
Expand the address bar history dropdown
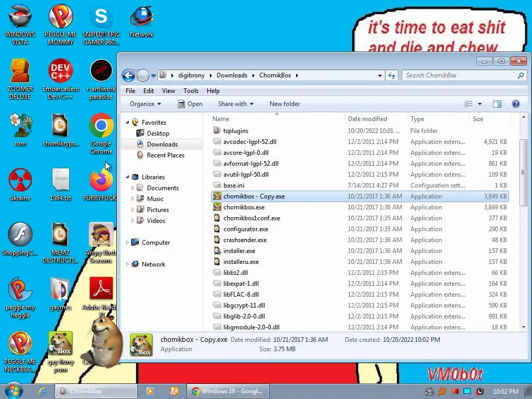380,76
